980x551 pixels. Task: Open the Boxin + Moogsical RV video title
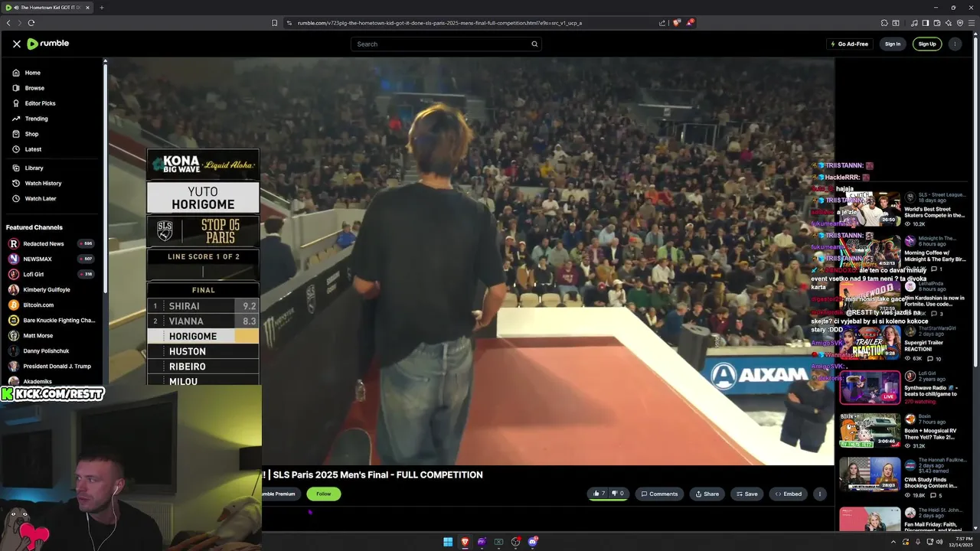coord(929,434)
